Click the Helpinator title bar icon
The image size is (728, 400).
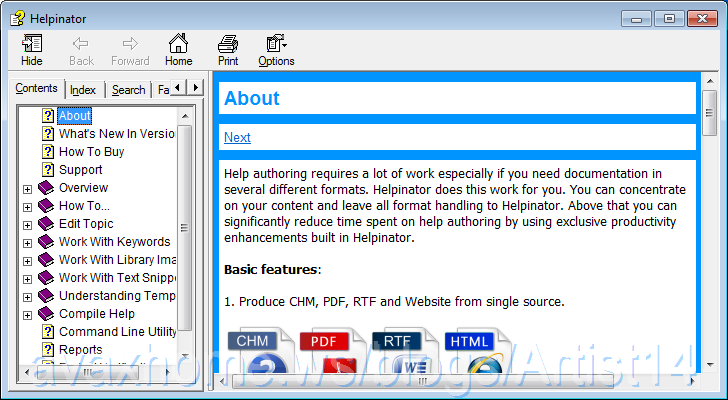18,19
